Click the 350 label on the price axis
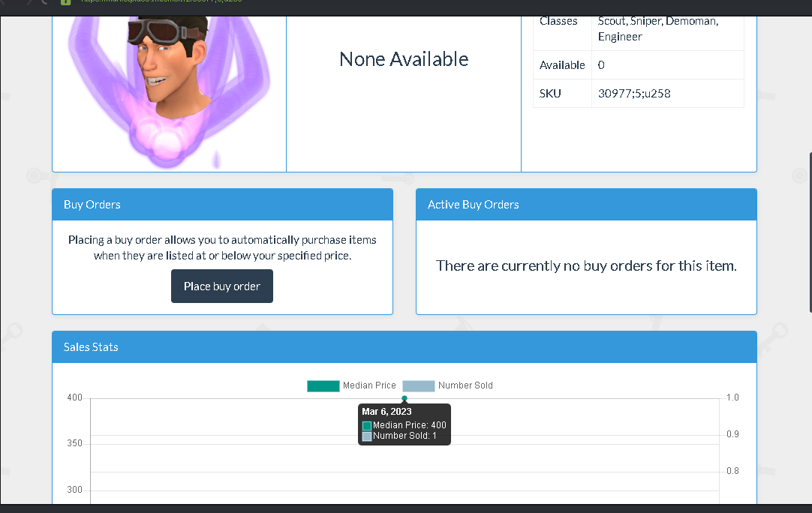The image size is (812, 513). [74, 444]
